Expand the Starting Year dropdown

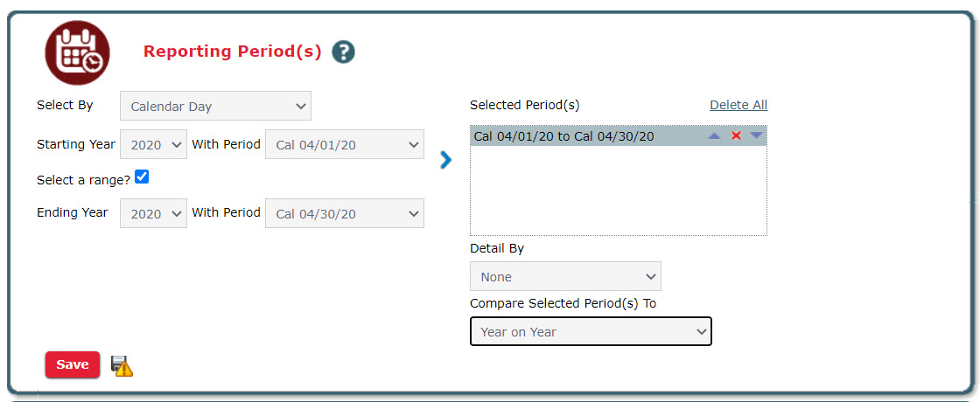(x=153, y=144)
